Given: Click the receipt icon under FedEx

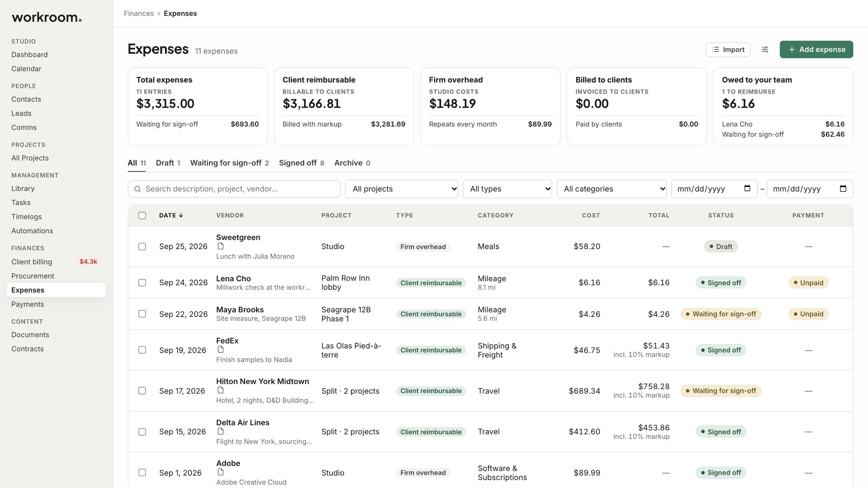Looking at the screenshot, I should pyautogui.click(x=221, y=350).
